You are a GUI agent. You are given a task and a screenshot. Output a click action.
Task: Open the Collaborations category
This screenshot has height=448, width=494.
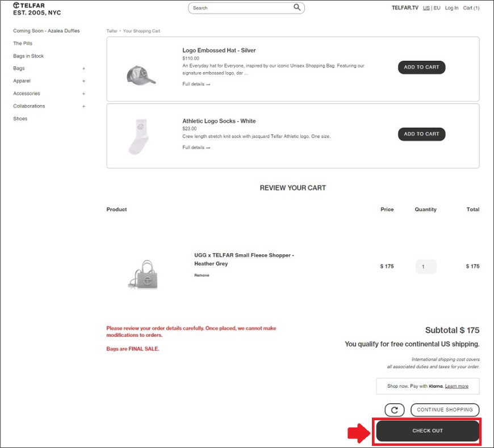(29, 106)
